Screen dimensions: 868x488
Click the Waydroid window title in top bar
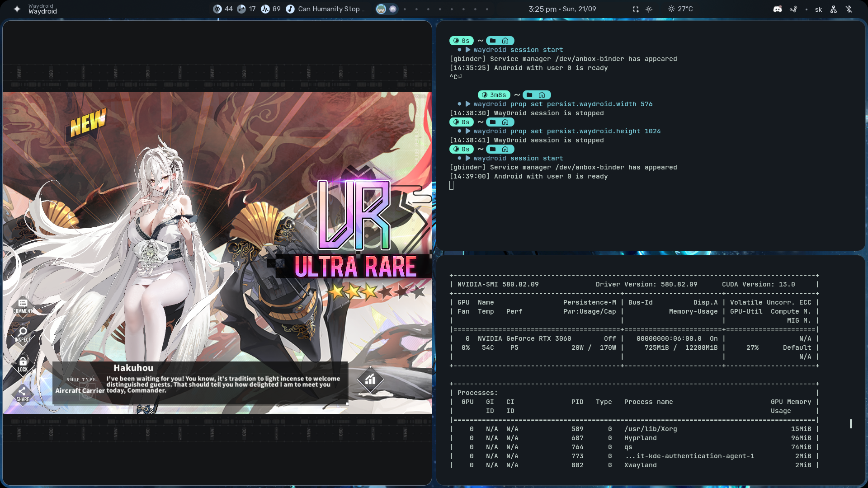pos(42,9)
